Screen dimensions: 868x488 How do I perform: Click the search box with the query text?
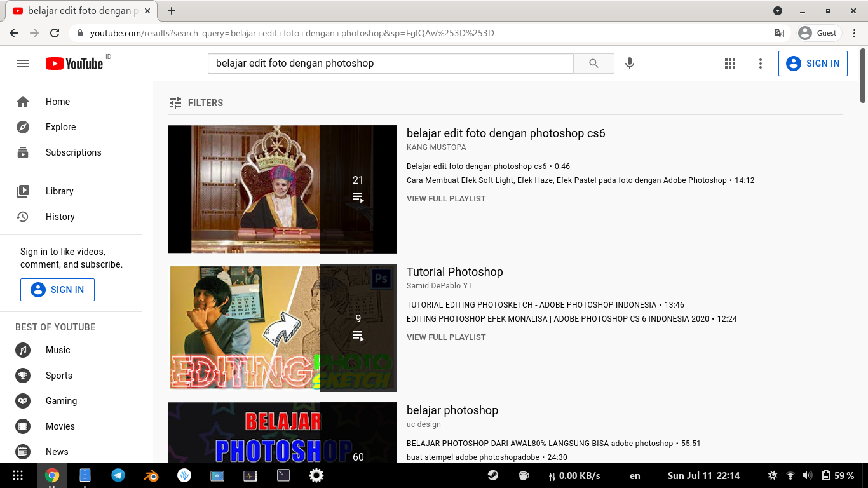[390, 64]
